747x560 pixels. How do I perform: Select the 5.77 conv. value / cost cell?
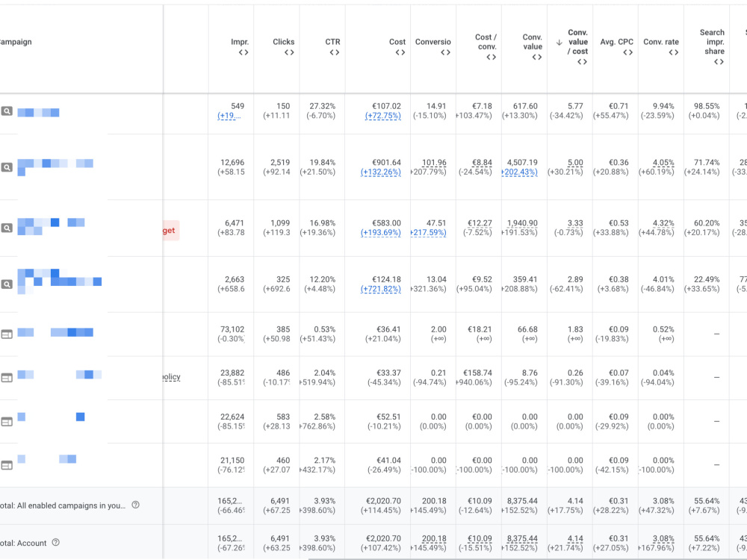[x=575, y=106]
